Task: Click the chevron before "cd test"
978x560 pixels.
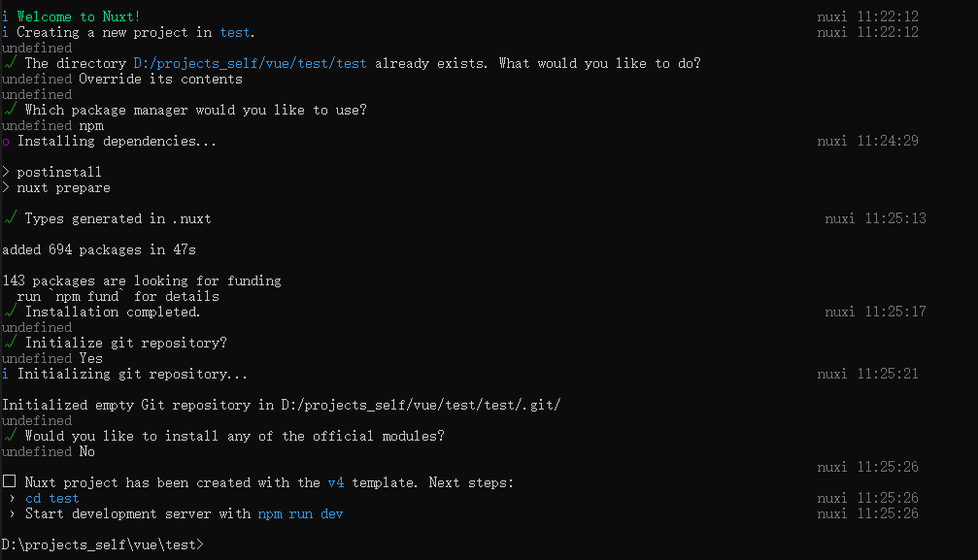Action: pyautogui.click(x=12, y=499)
